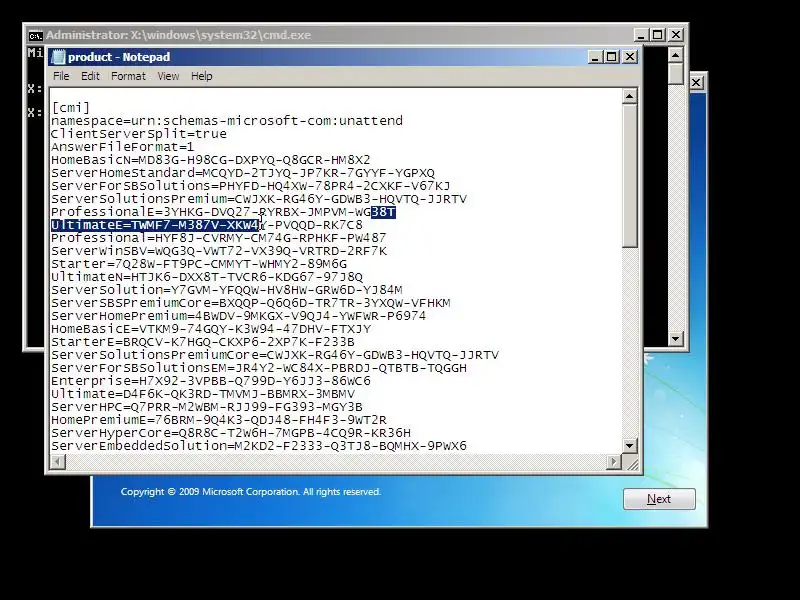
Task: Close the product Notepad window
Action: pos(630,57)
